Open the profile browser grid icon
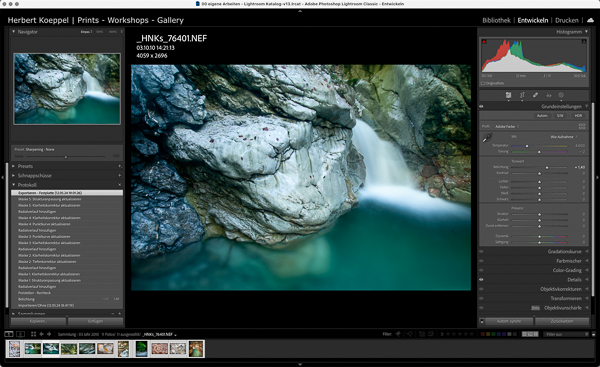The width and height of the screenshot is (600, 367). pos(582,126)
